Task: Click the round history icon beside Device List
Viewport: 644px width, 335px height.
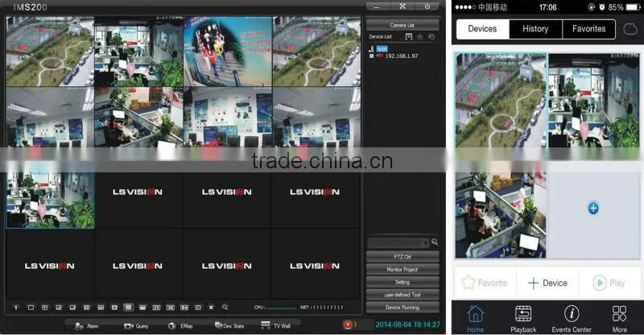Action: (431, 37)
